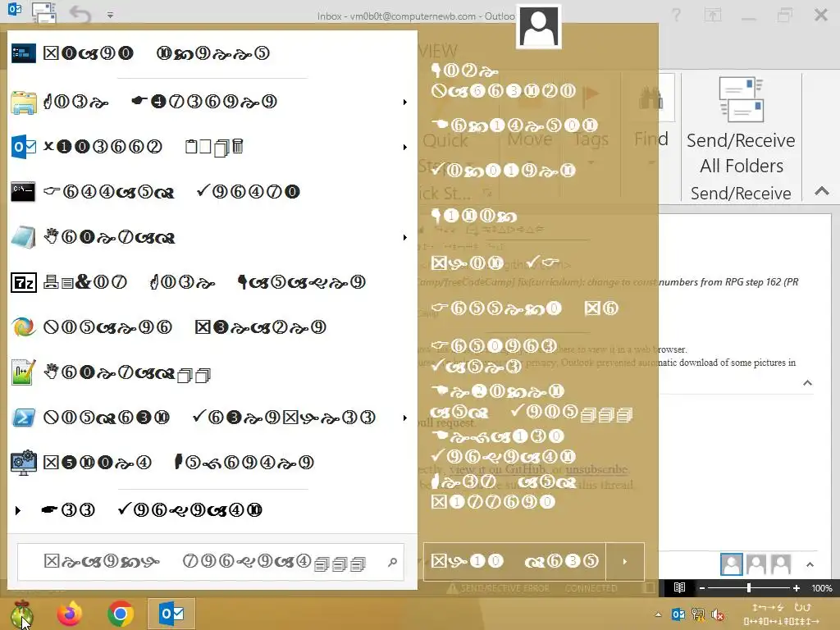Viewport: 840px width, 630px height.
Task: Click the 100% zoom level in status bar
Action: pyautogui.click(x=822, y=588)
